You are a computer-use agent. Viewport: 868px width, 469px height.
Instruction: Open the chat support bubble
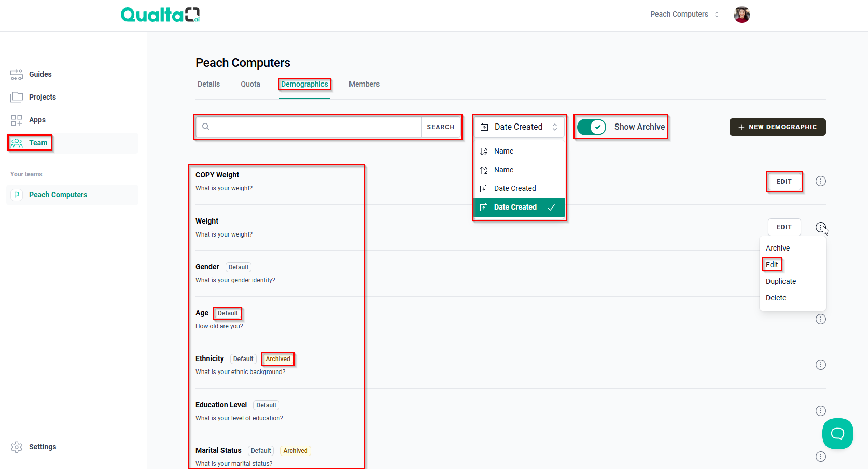[x=838, y=434]
